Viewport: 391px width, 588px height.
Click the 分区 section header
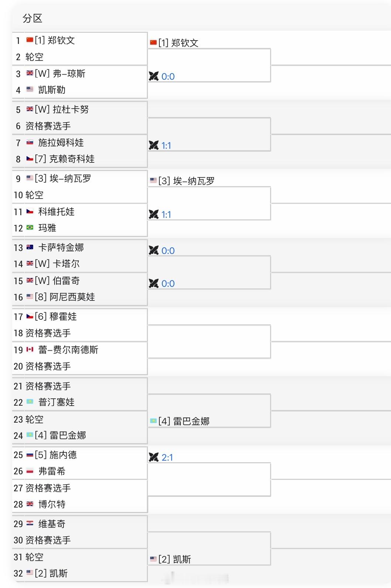[32, 18]
